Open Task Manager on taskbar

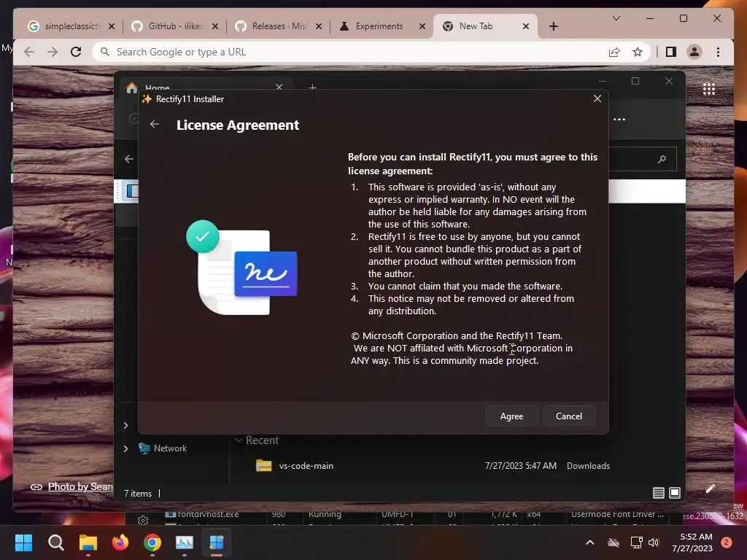(x=185, y=542)
